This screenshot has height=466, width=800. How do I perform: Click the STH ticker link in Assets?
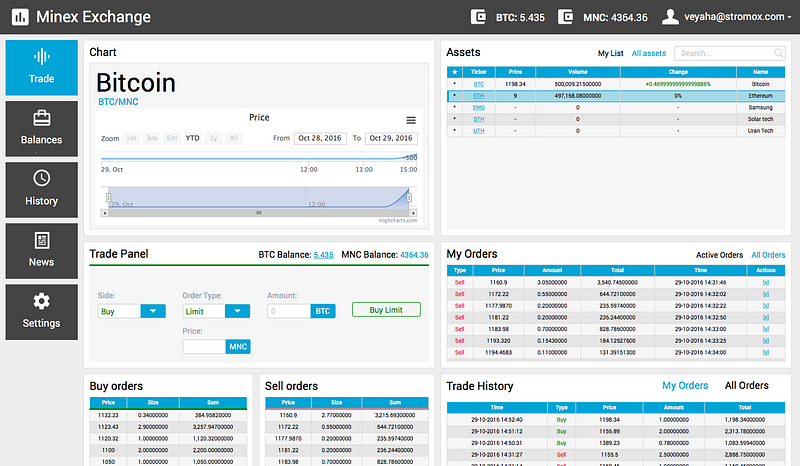[x=479, y=119]
